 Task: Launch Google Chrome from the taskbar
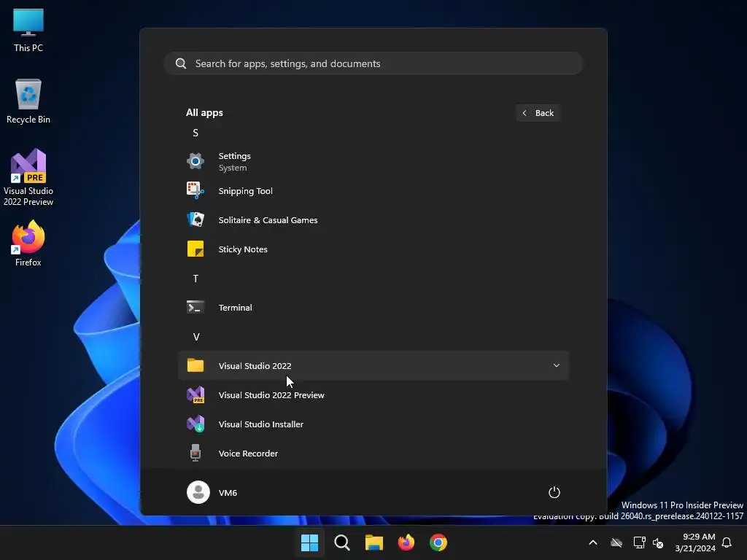click(438, 542)
